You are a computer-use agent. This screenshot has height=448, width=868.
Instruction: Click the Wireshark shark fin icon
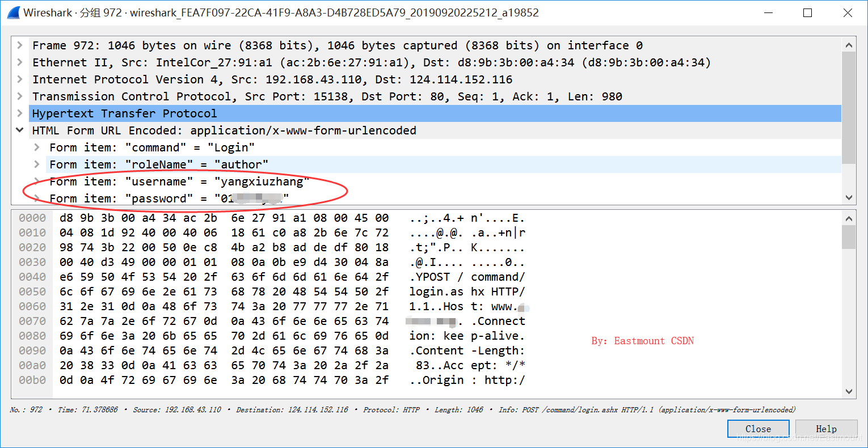coord(14,12)
